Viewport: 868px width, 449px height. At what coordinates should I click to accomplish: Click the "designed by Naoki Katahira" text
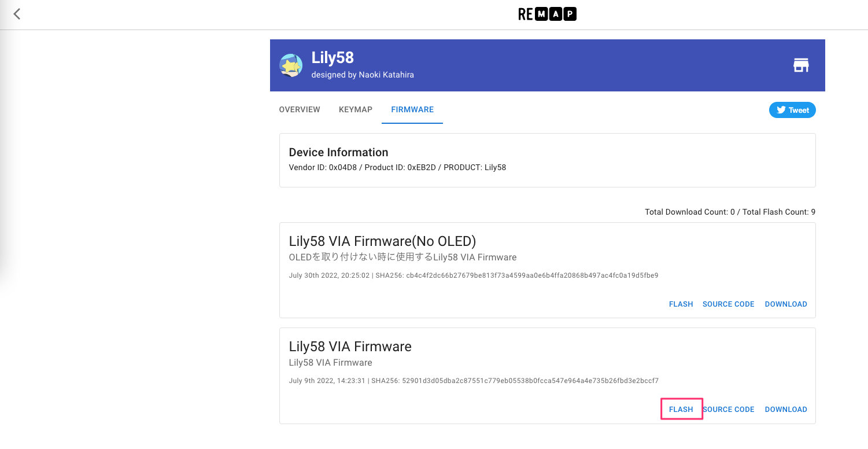point(363,75)
